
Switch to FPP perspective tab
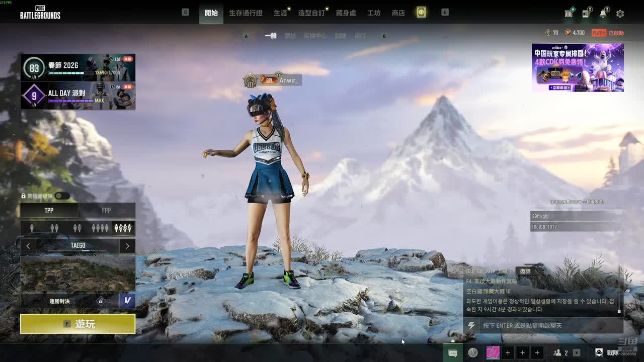click(x=106, y=210)
